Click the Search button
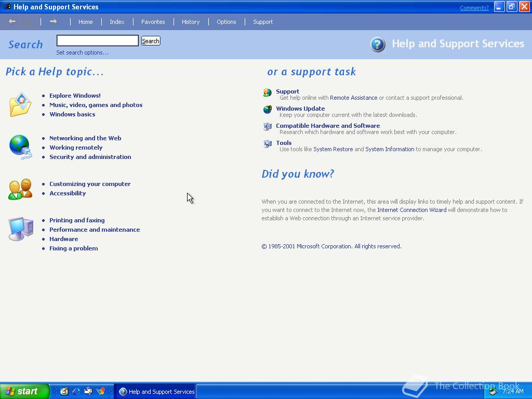The image size is (532, 399). (151, 41)
